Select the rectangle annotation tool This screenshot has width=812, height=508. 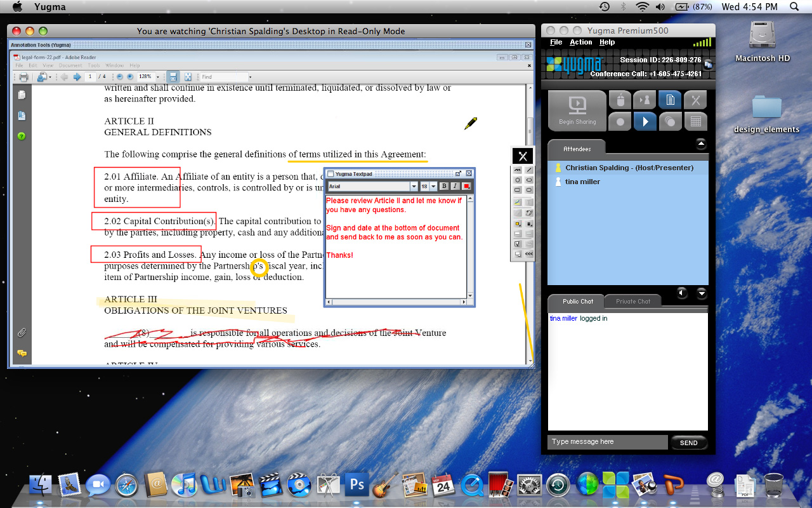coord(518,190)
